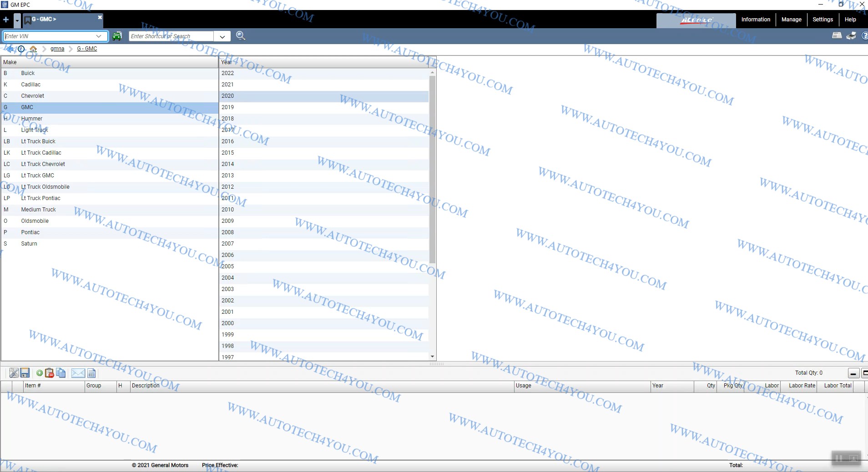The image size is (868, 472).
Task: Open the tab list dropdown arrow
Action: tap(17, 20)
